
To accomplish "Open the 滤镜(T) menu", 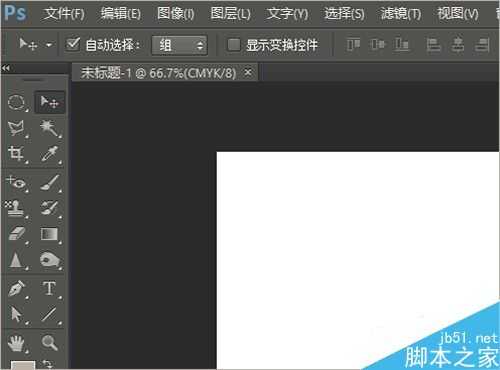I will pyautogui.click(x=401, y=13).
